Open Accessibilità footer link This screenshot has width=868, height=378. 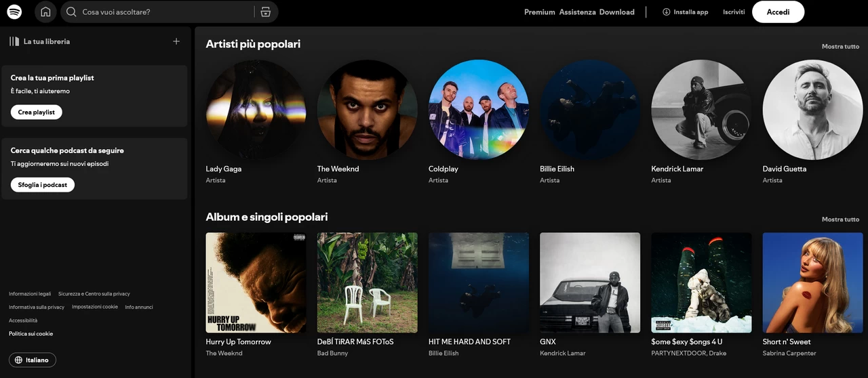pos(23,320)
